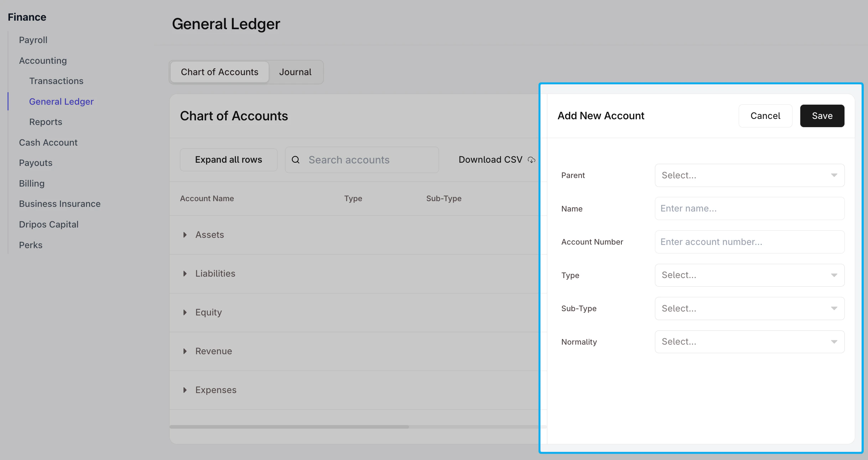Cancel adding the new account
Image resolution: width=868 pixels, height=460 pixels.
tap(765, 116)
